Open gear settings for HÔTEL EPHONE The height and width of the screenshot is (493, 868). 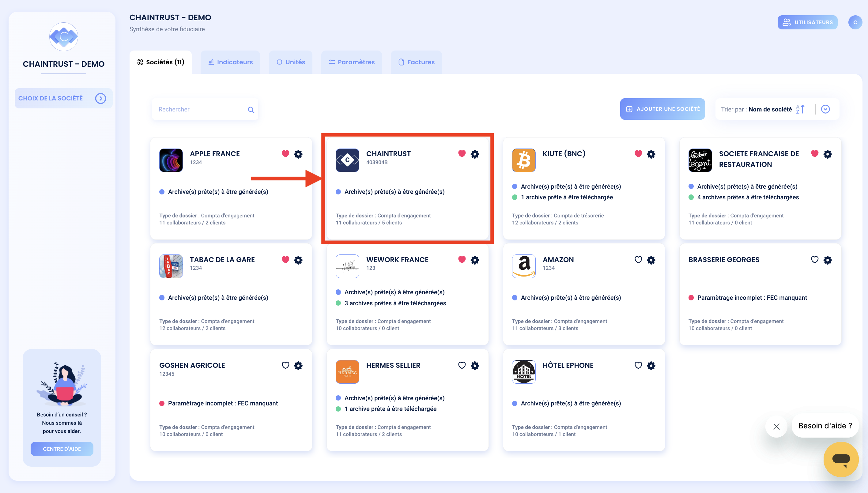[x=651, y=365]
